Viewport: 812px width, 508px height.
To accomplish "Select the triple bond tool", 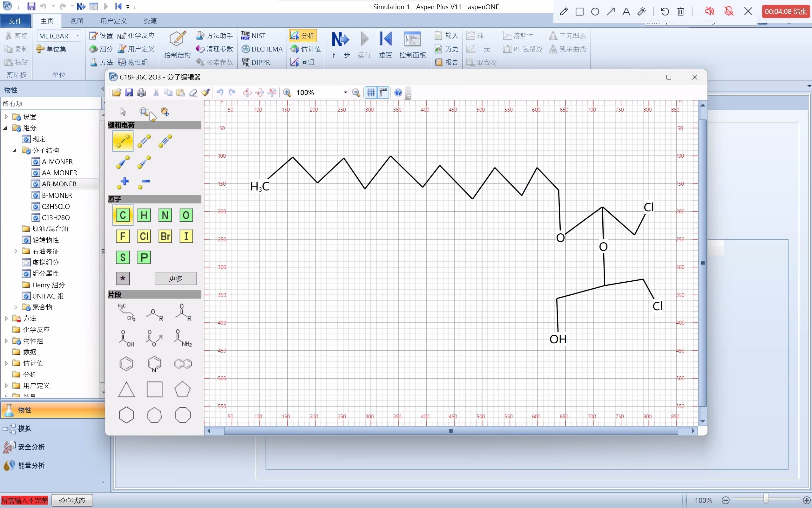I will [165, 141].
